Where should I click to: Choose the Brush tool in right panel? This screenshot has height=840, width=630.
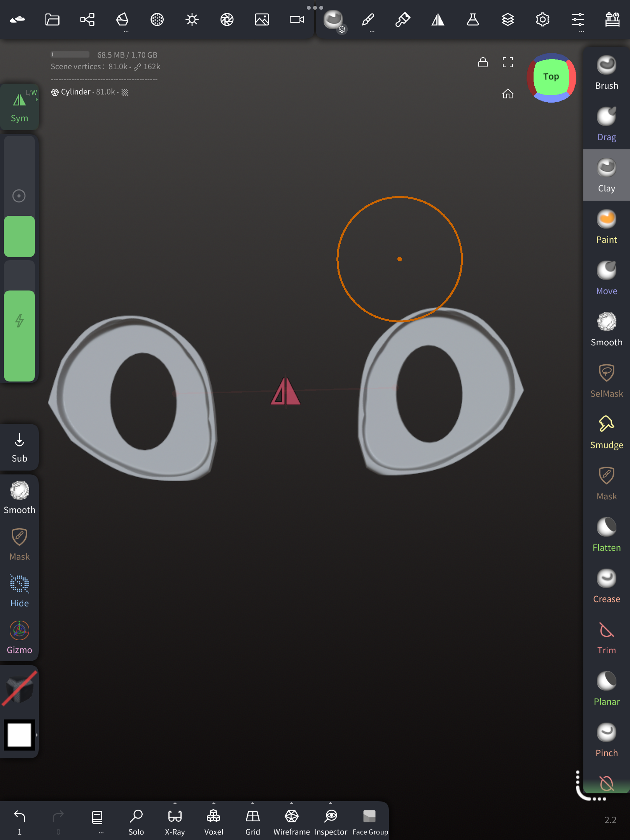(x=606, y=73)
